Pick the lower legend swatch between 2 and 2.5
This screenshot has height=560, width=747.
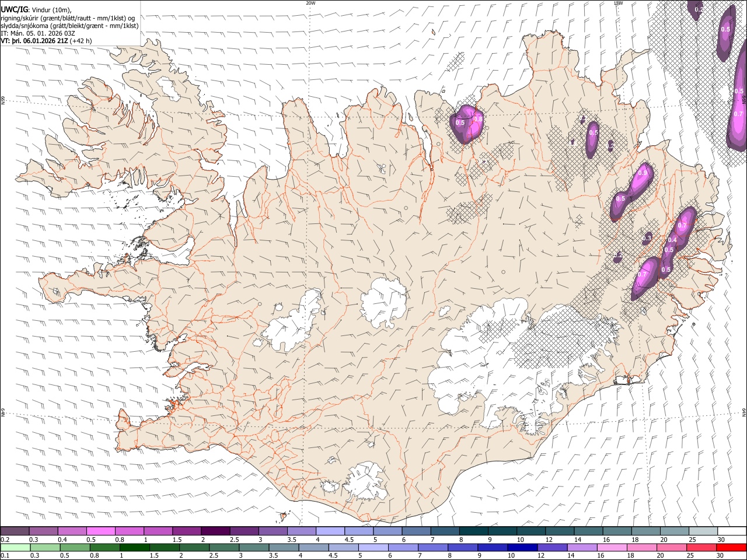tap(194, 547)
